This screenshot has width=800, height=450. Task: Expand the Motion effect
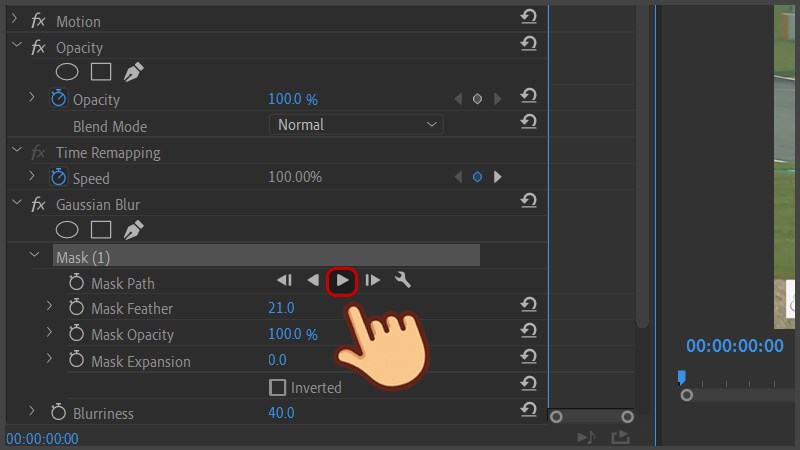[x=14, y=19]
